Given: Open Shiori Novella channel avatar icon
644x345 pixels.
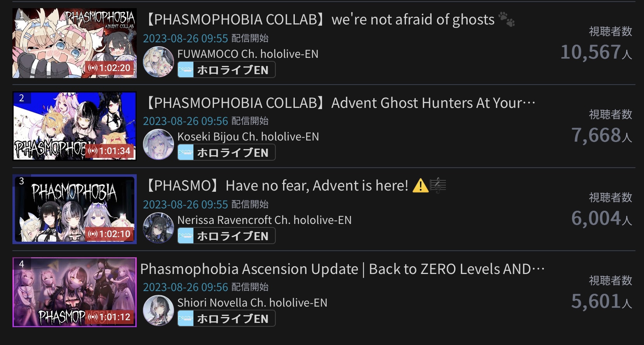Looking at the screenshot, I should (158, 310).
